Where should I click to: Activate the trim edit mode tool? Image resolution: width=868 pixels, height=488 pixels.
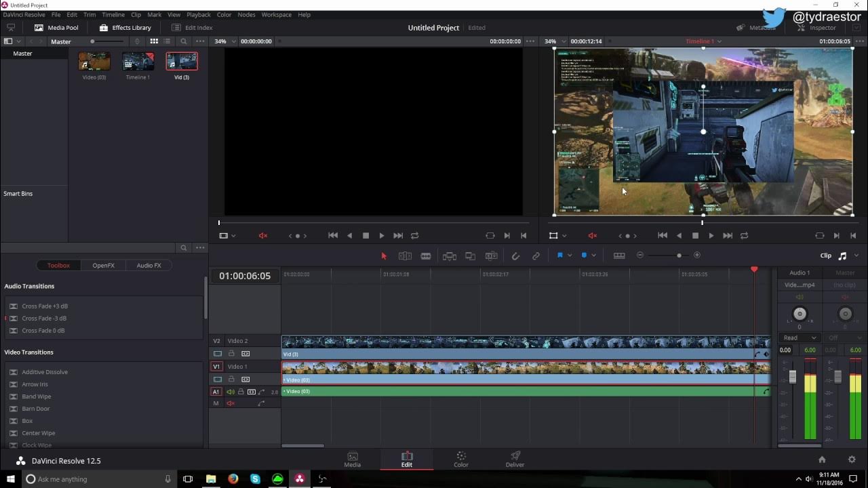[x=405, y=256]
